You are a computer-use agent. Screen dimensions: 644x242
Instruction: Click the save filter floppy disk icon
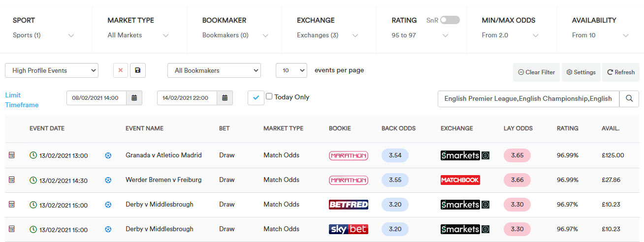(137, 70)
